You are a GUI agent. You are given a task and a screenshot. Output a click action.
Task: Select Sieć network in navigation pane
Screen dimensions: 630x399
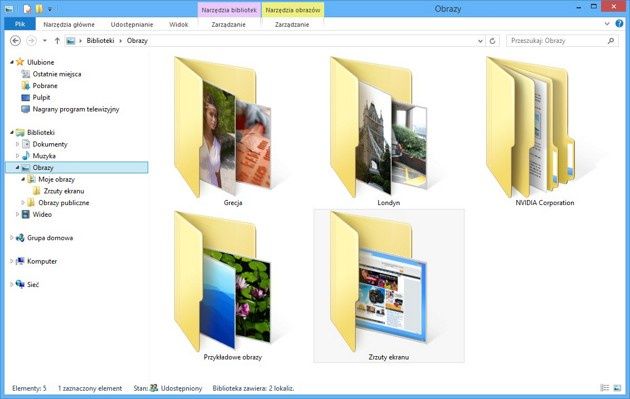[x=33, y=284]
